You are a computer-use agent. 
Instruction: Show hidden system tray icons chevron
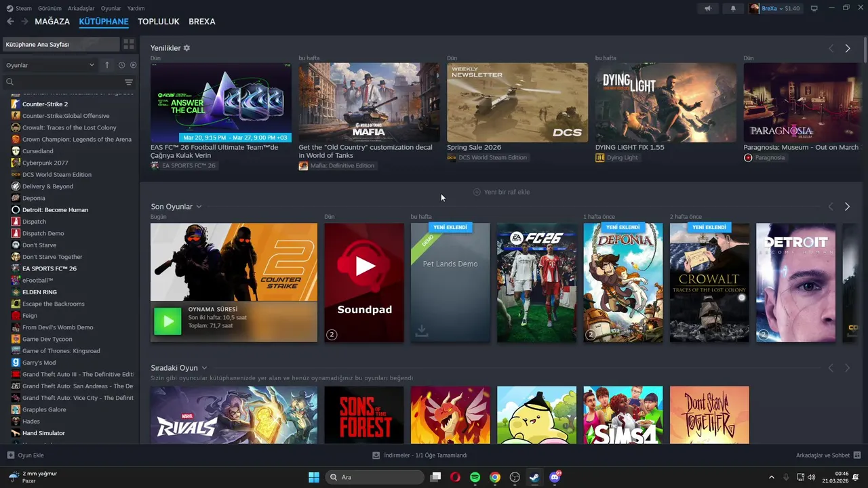[x=771, y=477]
